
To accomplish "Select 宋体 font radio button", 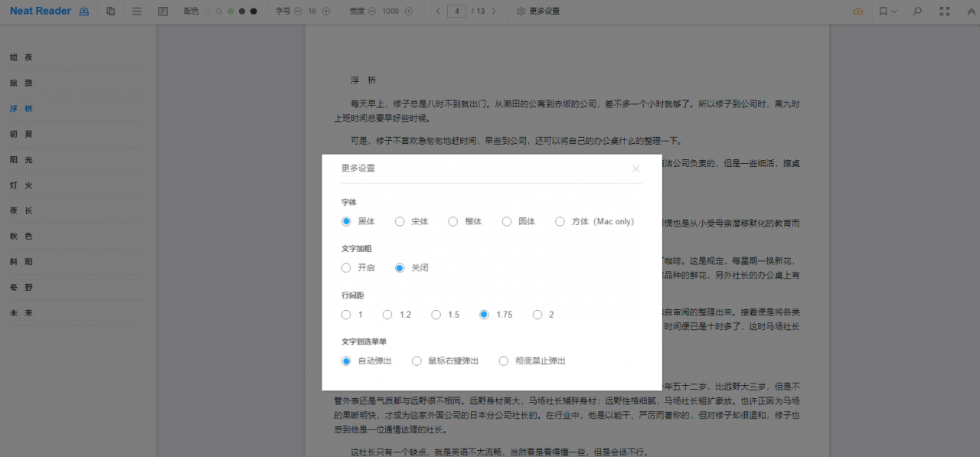I will coord(400,221).
